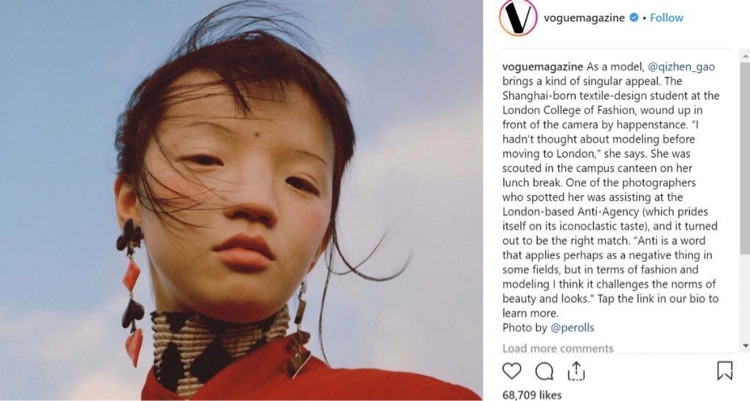This screenshot has height=401, width=750.
Task: Click the caption scrollbar thumb
Action: coord(745,158)
